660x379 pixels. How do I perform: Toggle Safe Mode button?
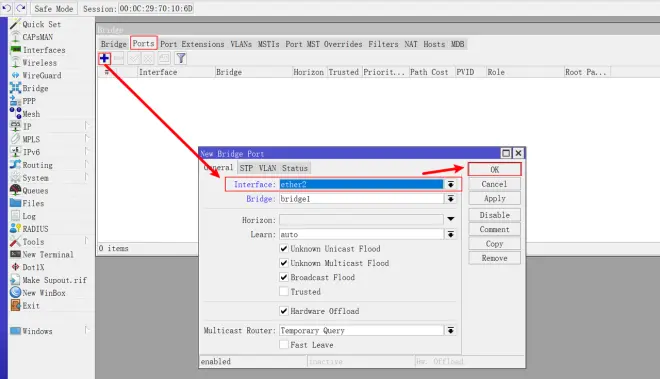point(53,8)
